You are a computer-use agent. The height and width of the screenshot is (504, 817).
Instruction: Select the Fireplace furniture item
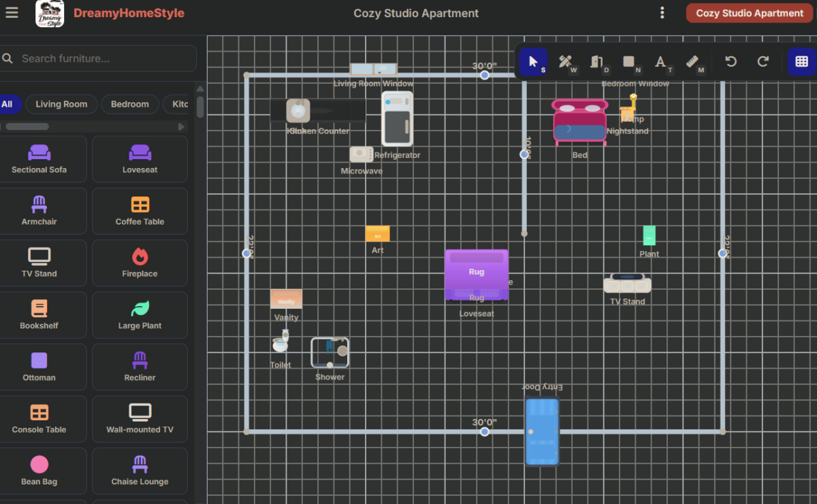click(140, 263)
